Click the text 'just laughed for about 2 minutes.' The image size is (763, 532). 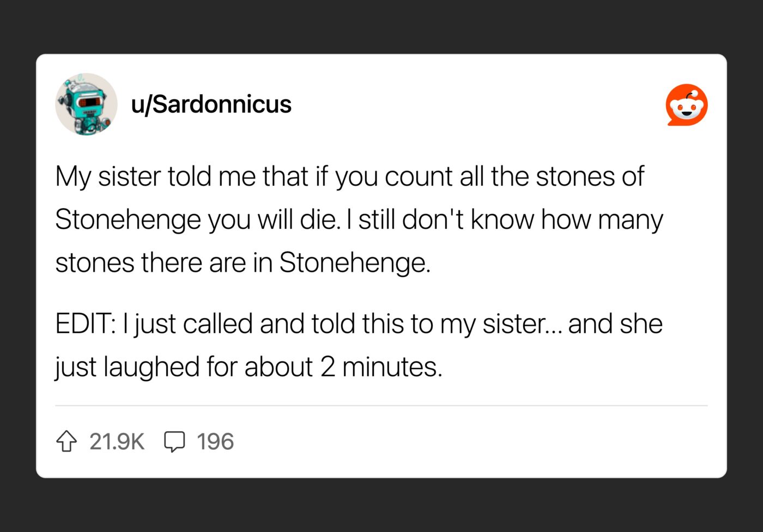[x=249, y=367]
